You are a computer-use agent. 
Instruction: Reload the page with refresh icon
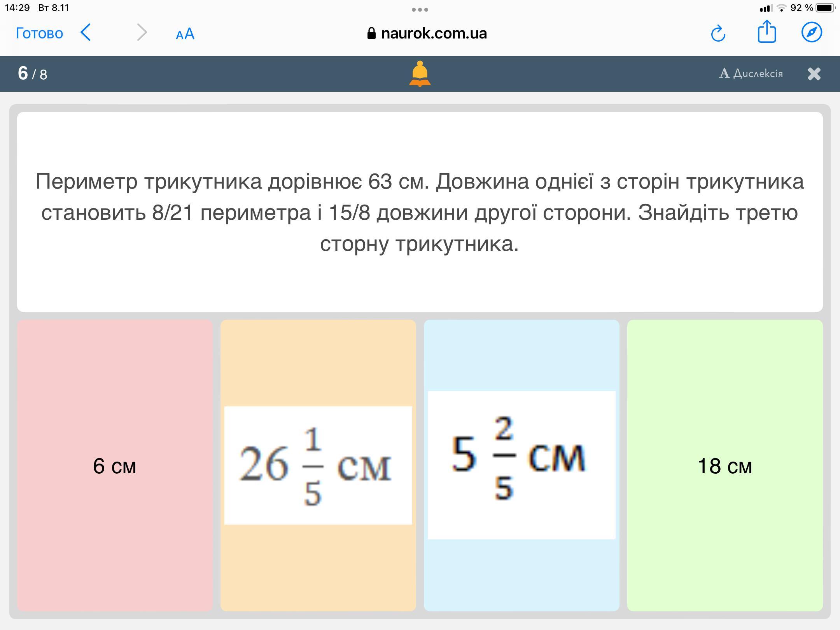click(x=718, y=33)
